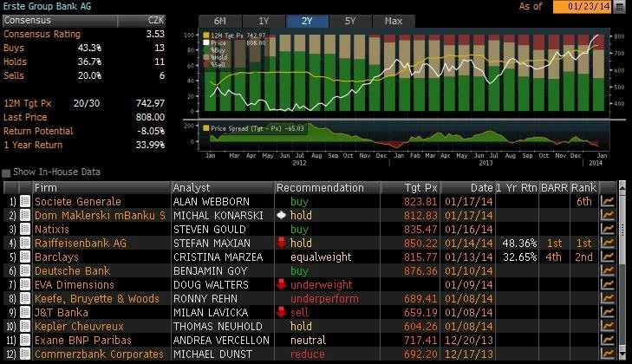Sort by Recommendation column header

click(x=328, y=188)
